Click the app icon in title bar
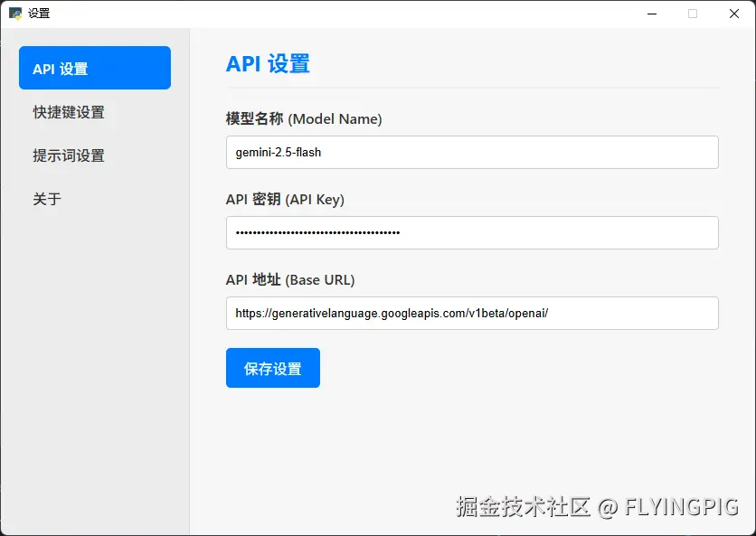Viewport: 756px width, 536px height. (x=15, y=14)
